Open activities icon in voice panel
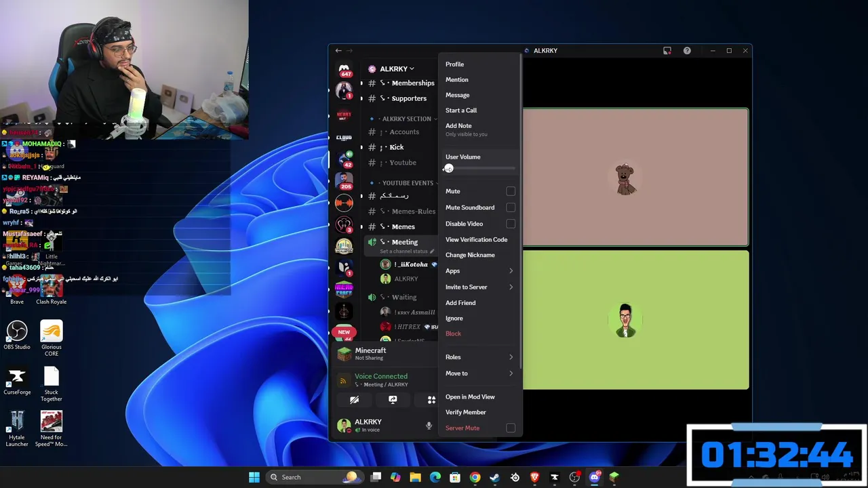 click(431, 400)
